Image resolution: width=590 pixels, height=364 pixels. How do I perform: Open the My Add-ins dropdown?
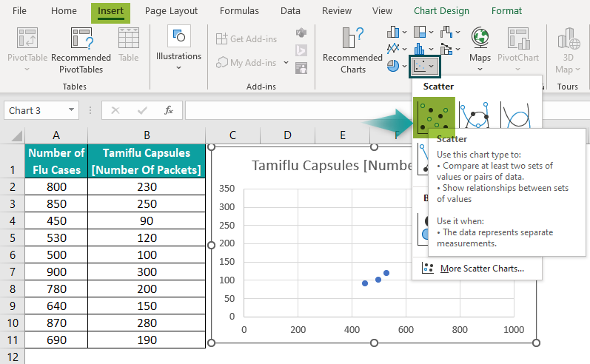tap(286, 62)
